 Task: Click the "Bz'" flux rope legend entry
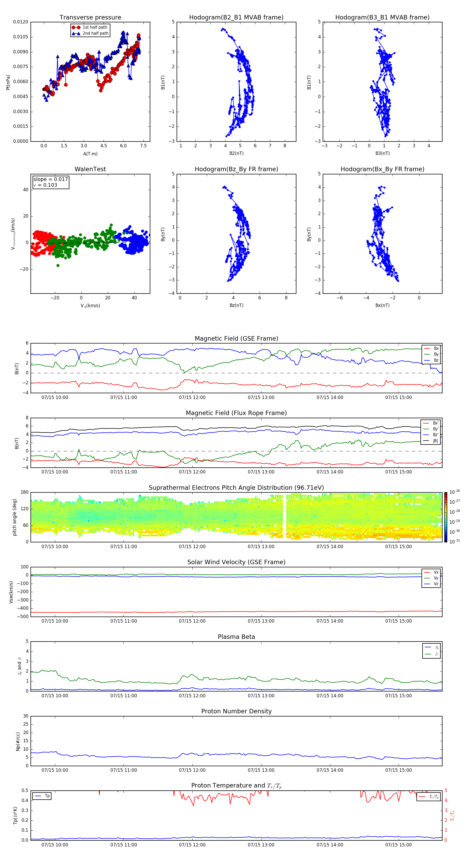(431, 435)
